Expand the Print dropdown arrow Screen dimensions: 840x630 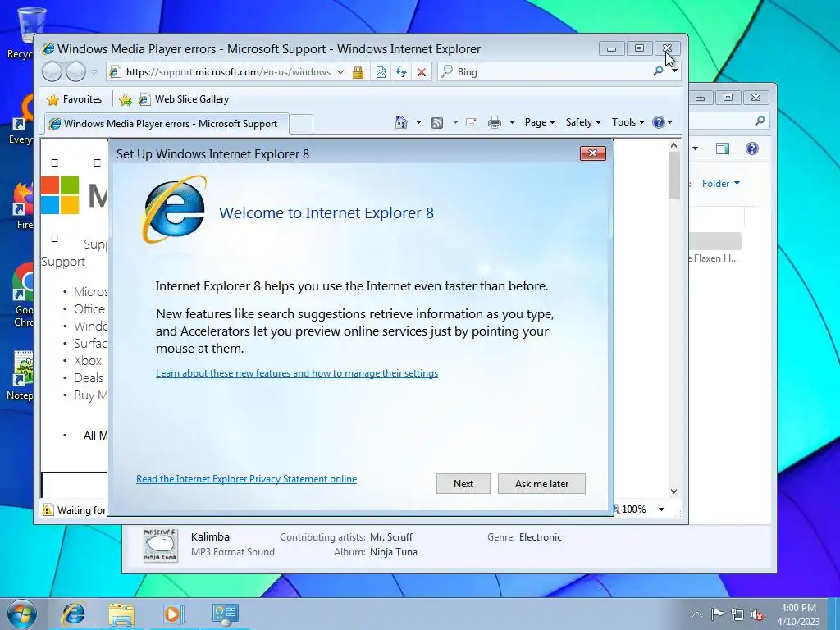tap(512, 122)
